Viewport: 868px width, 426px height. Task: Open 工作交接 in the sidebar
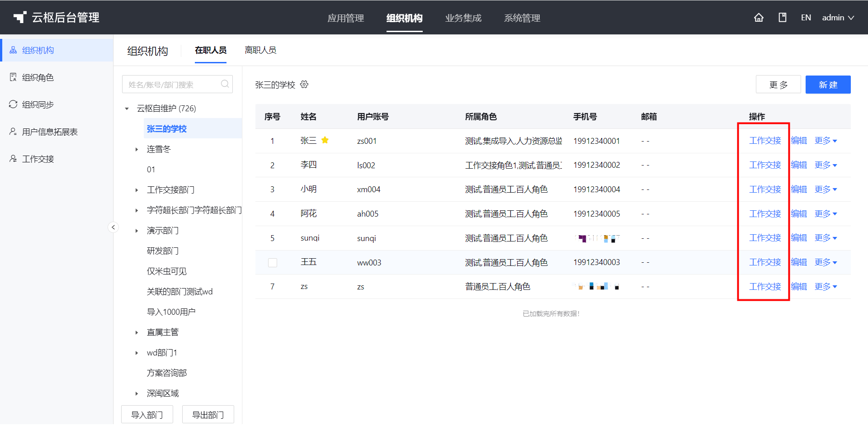(x=38, y=159)
